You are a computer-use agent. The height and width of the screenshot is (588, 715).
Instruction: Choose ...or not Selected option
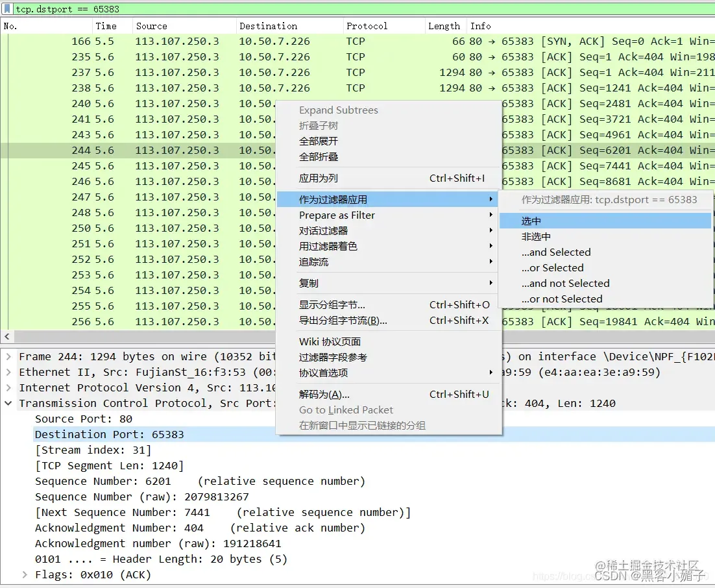605,299
